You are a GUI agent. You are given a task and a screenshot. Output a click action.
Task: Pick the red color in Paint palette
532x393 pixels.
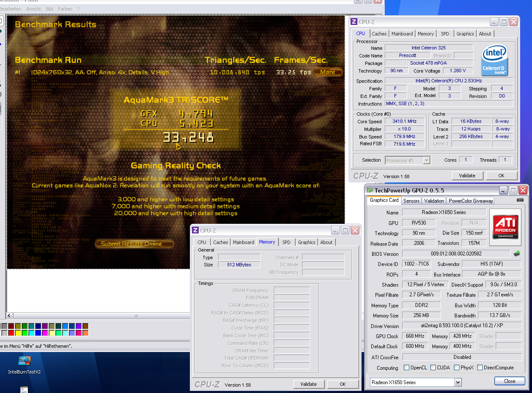pyautogui.click(x=11, y=333)
